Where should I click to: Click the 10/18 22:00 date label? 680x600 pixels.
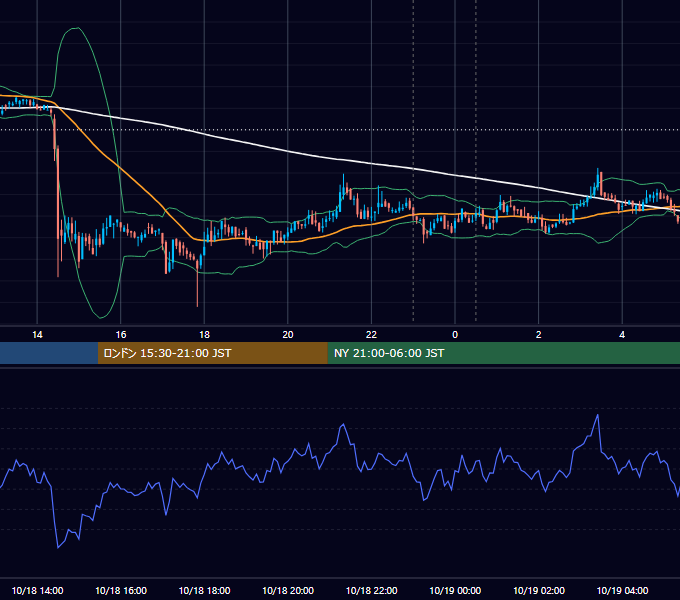tap(371, 590)
